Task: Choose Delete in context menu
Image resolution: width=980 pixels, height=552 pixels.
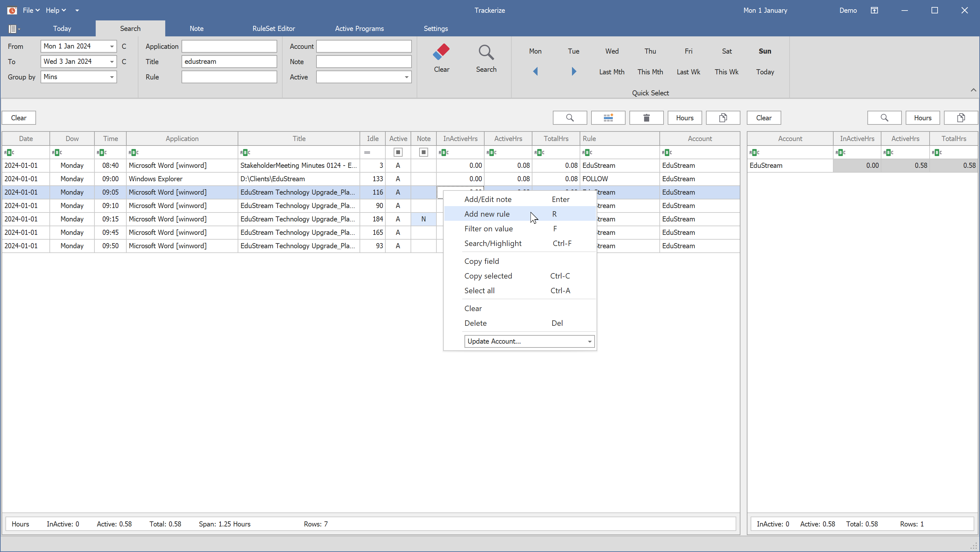Action: point(520,323)
